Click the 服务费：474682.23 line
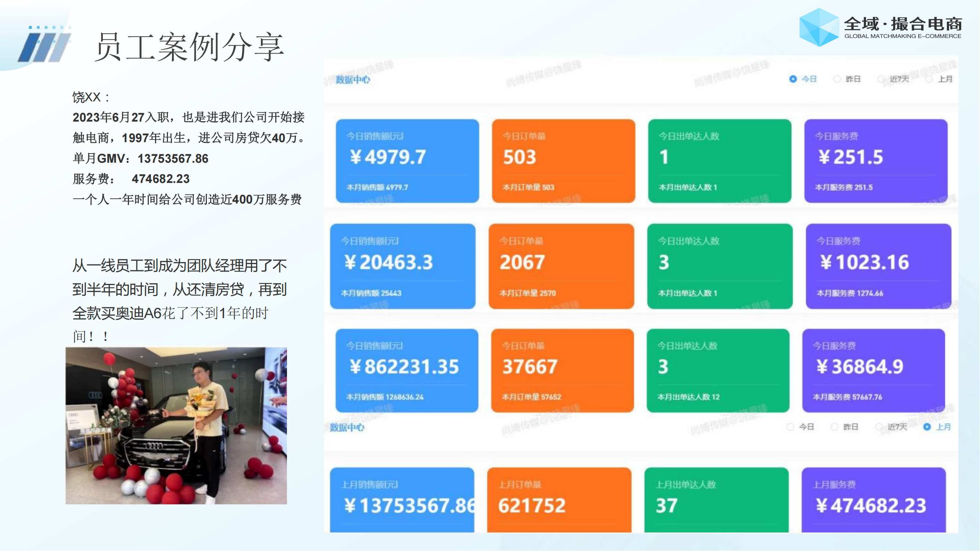This screenshot has height=551, width=980. (131, 179)
